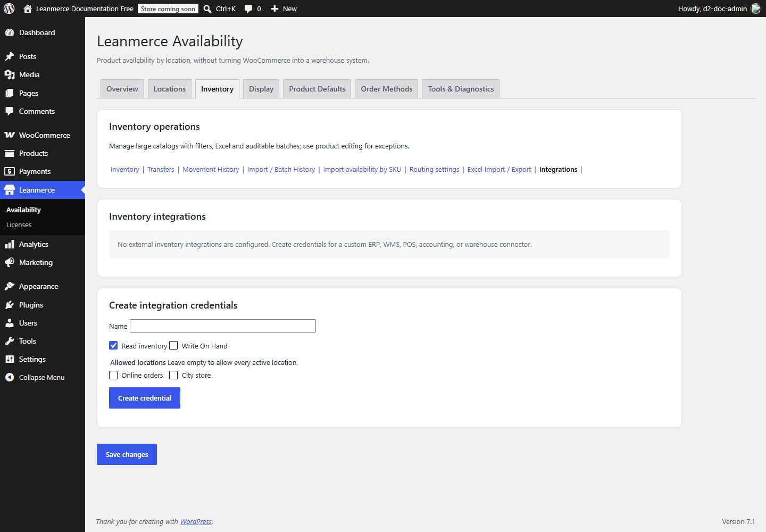Click the Media icon in sidebar
This screenshot has width=766, height=532.
pyautogui.click(x=10, y=74)
